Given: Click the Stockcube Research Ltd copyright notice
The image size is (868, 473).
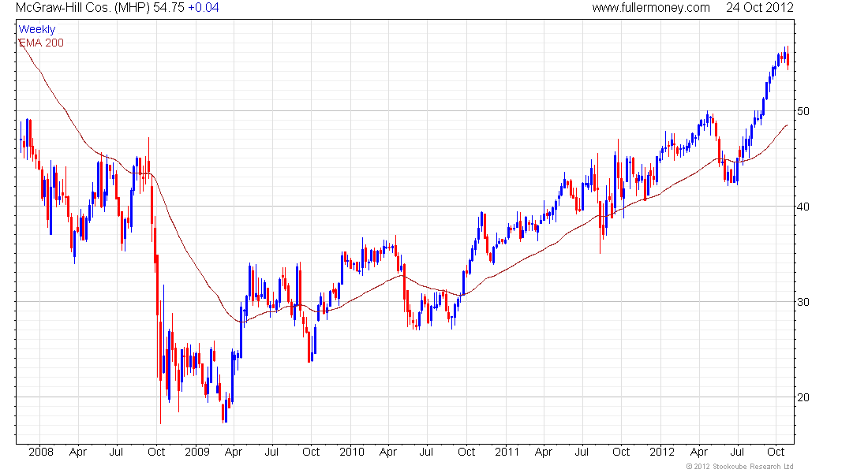Looking at the screenshot, I should coord(740,467).
